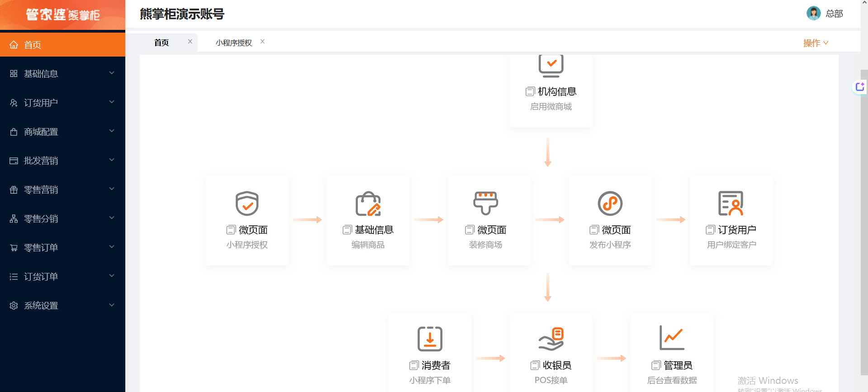868x392 pixels.
Task: Click the vertical scrollbar thumb on right
Action: (864, 222)
